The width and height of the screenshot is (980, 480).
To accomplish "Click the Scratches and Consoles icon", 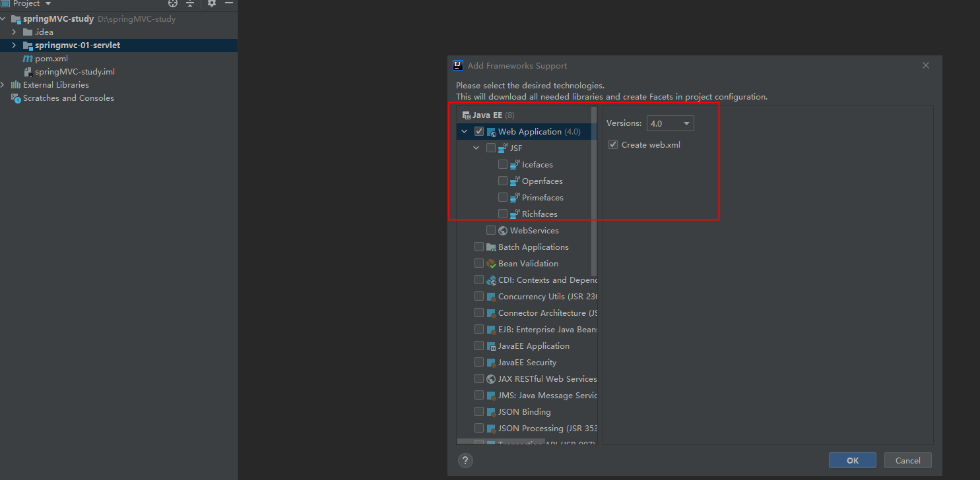I will (x=16, y=98).
